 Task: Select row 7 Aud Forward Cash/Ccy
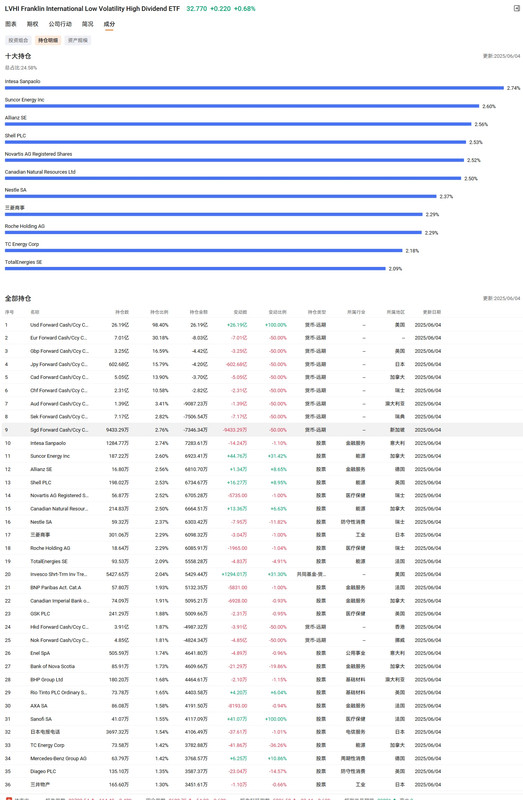pos(261,404)
